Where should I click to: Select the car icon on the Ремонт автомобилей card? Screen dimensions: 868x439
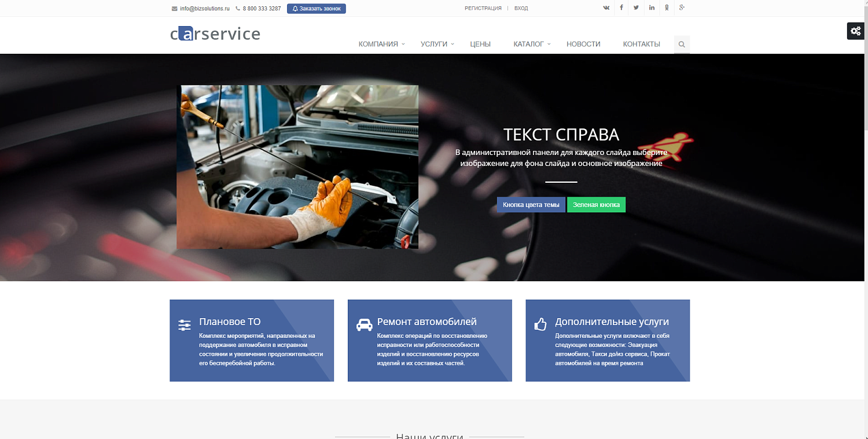[x=364, y=324]
